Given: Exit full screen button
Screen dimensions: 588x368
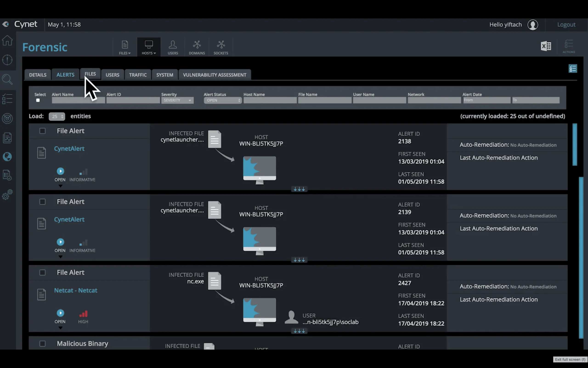Looking at the screenshot, I should [570, 359].
